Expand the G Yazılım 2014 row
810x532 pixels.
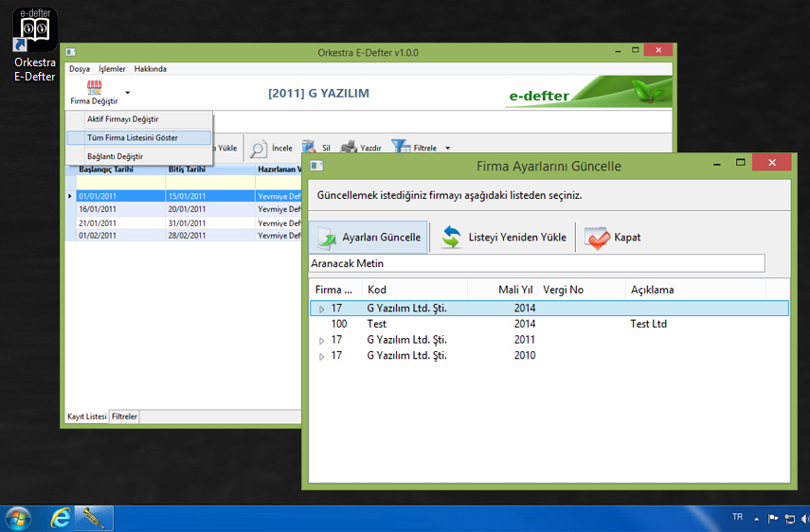(x=321, y=309)
